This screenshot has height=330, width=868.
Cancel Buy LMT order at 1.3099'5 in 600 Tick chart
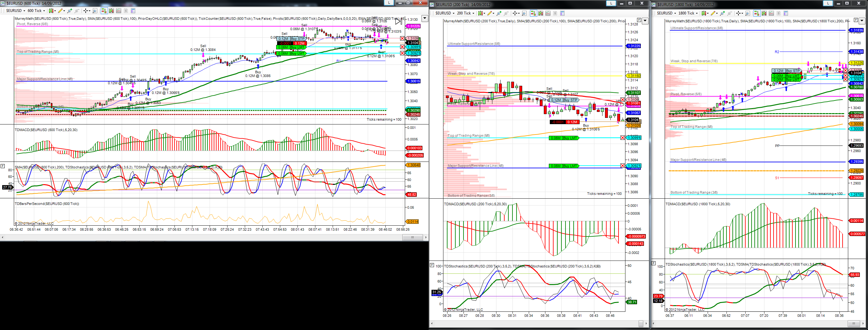pos(402,47)
